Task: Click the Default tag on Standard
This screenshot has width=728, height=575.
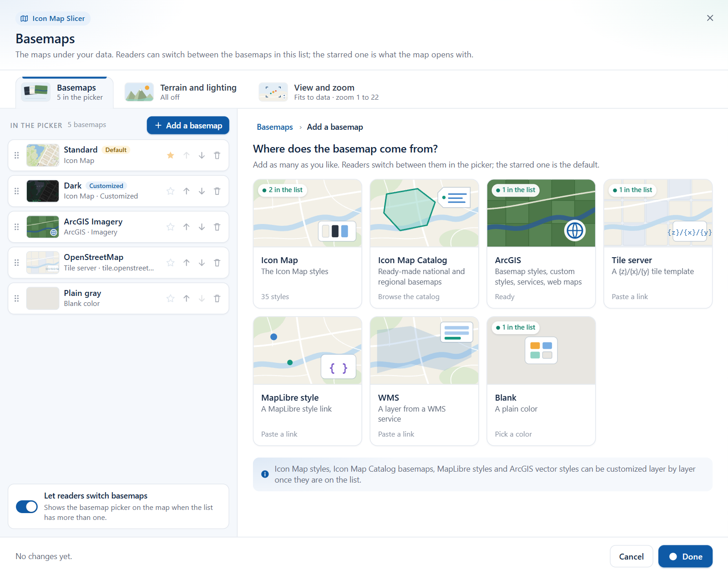Action: point(116,150)
